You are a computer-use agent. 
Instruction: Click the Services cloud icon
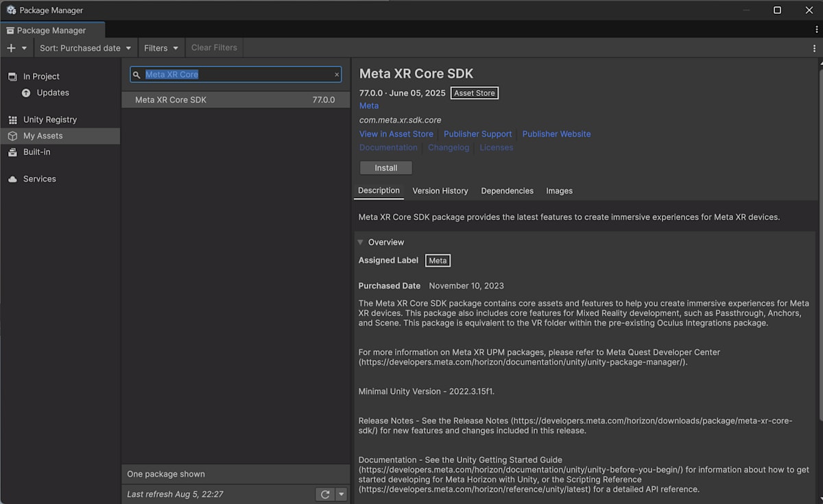click(x=12, y=179)
